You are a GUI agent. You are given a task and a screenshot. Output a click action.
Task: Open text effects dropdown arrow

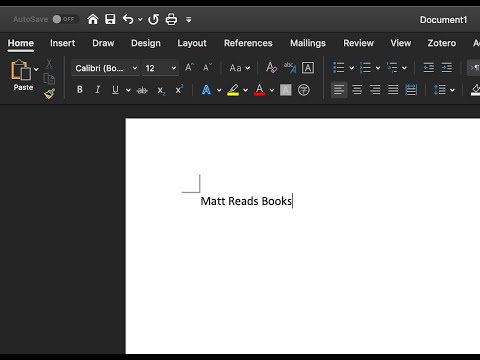219,90
